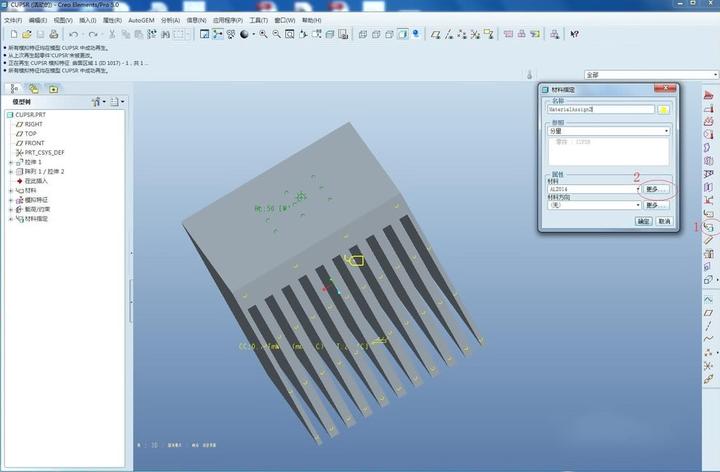Click the datum plane icon in right toolbar
720x472 pixels.
[709, 313]
